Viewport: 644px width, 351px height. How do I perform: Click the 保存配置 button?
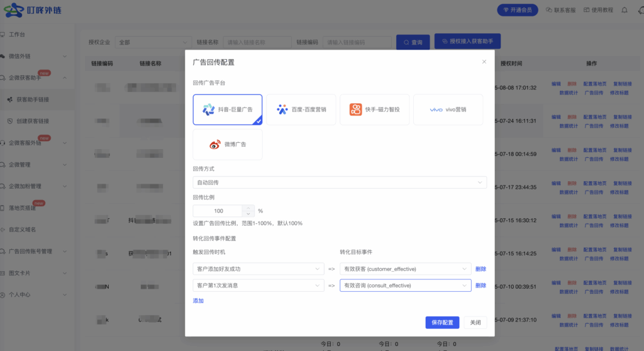[442, 322]
